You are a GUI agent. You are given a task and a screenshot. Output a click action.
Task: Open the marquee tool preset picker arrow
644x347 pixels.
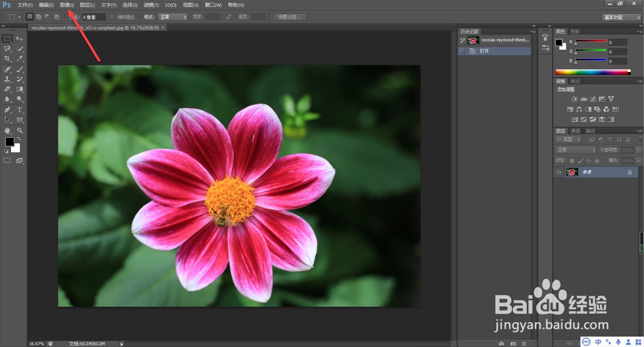coord(19,17)
